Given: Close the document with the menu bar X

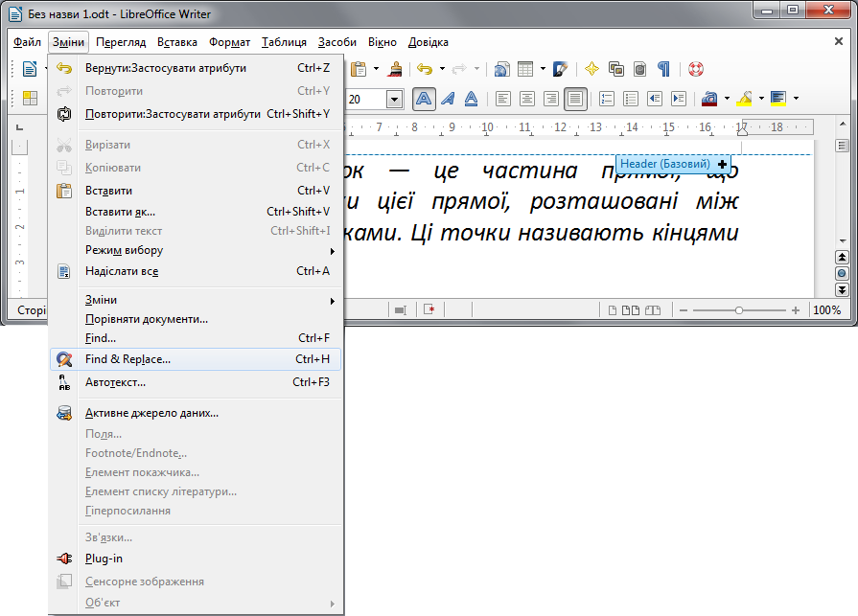Looking at the screenshot, I should point(838,41).
